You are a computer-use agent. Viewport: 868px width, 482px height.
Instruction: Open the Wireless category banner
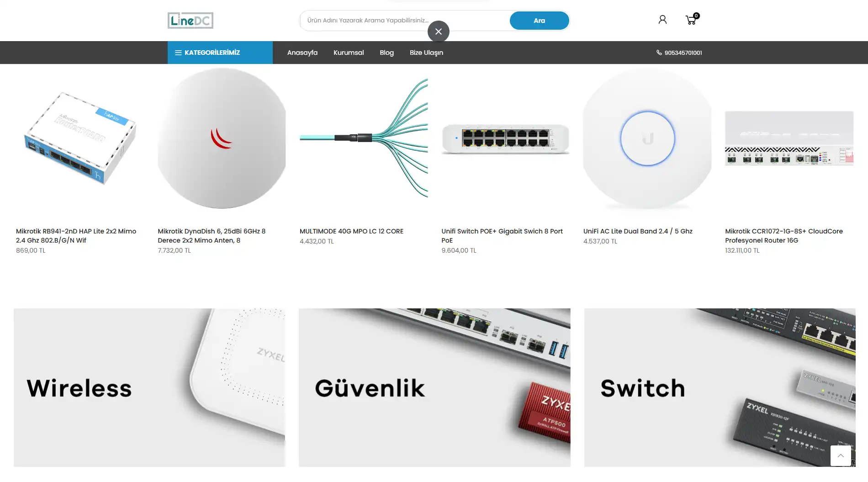pos(149,387)
